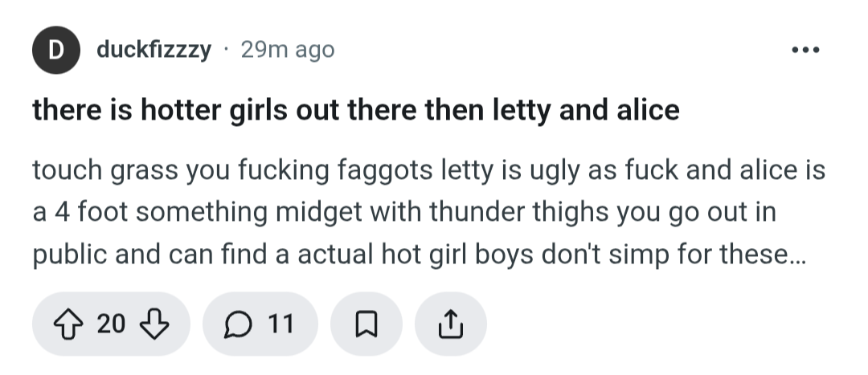Click the vote score number 20
The height and width of the screenshot is (375, 868).
111,324
